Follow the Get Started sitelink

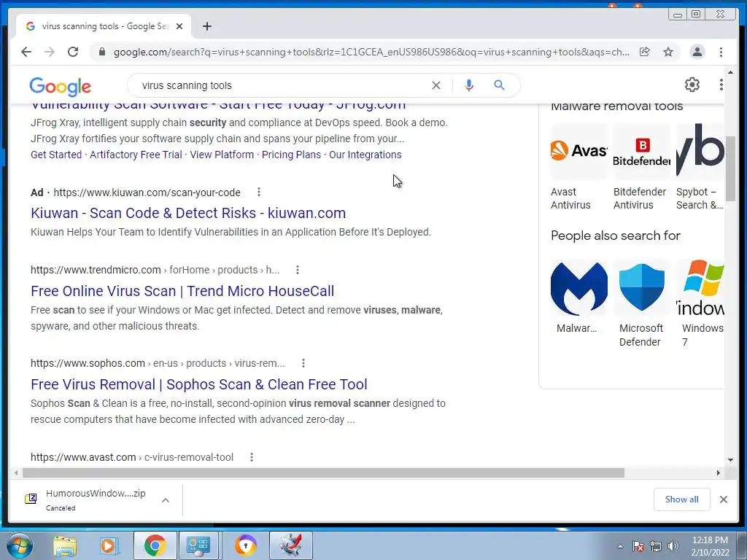pyautogui.click(x=56, y=155)
